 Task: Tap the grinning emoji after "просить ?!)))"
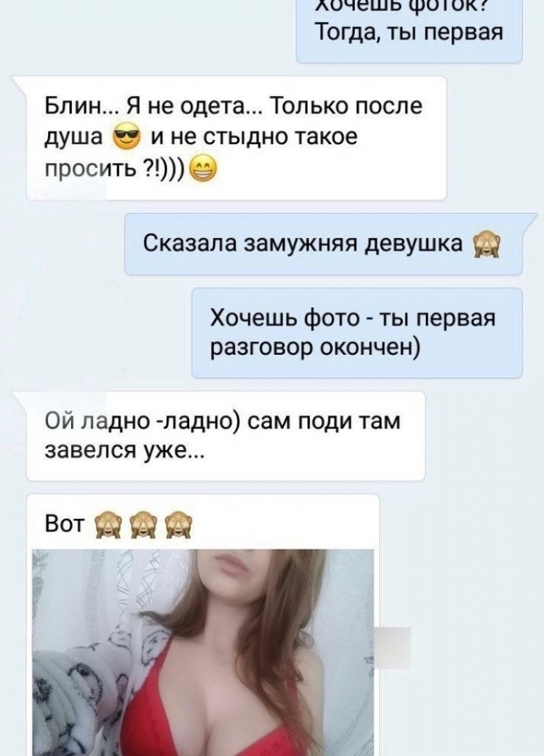tap(203, 170)
